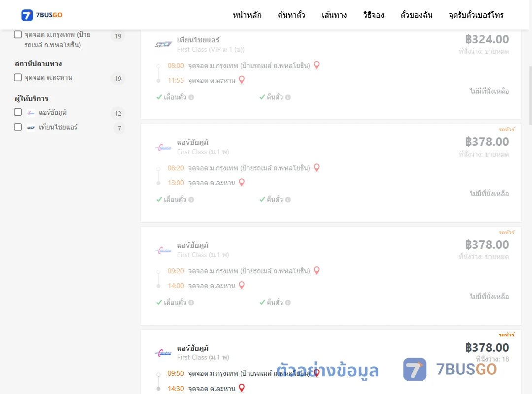Show คืนตั๋ว info icon on 08:00 trip
This screenshot has width=532, height=394.
[288, 98]
